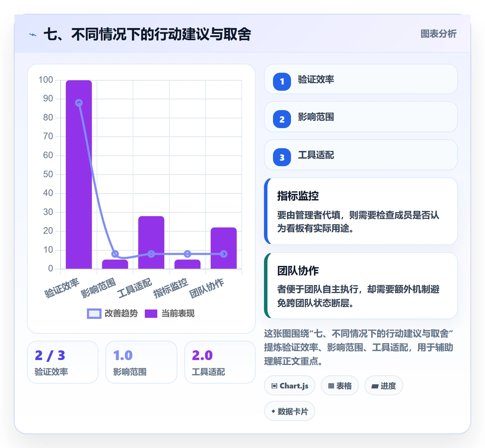The height and width of the screenshot is (448, 485).
Task: Select the 工具适配 bar in the chart
Action: (x=151, y=242)
